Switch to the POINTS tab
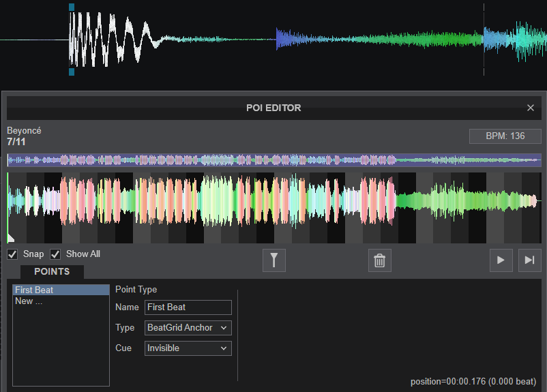Image resolution: width=547 pixels, height=392 pixels. pyautogui.click(x=52, y=272)
